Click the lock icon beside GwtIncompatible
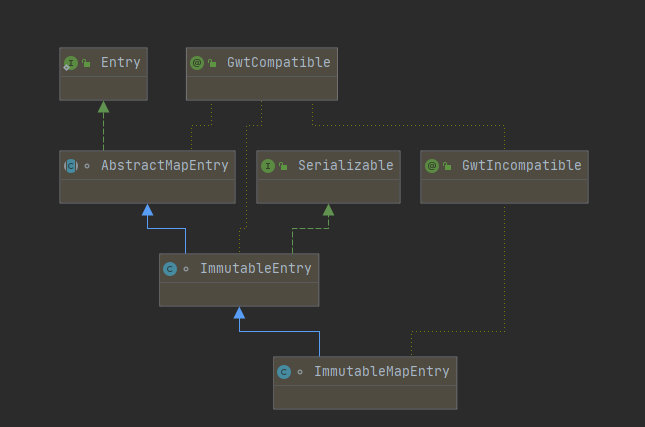This screenshot has width=645, height=427. click(447, 166)
